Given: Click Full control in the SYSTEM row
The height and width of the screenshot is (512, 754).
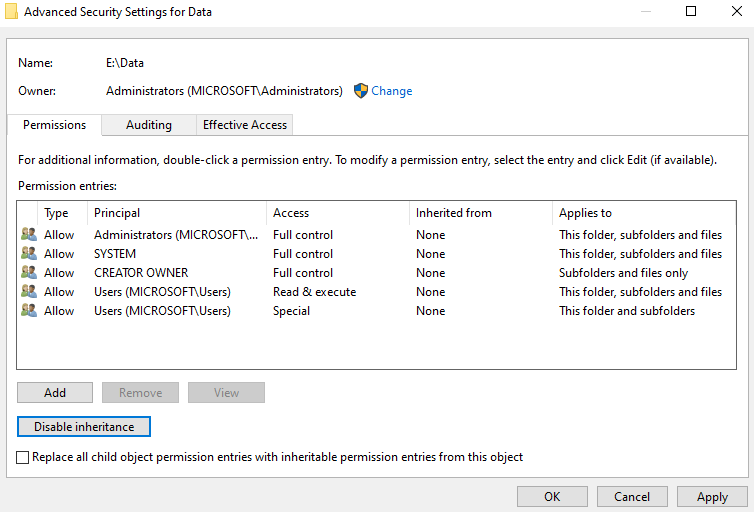Looking at the screenshot, I should [x=303, y=253].
